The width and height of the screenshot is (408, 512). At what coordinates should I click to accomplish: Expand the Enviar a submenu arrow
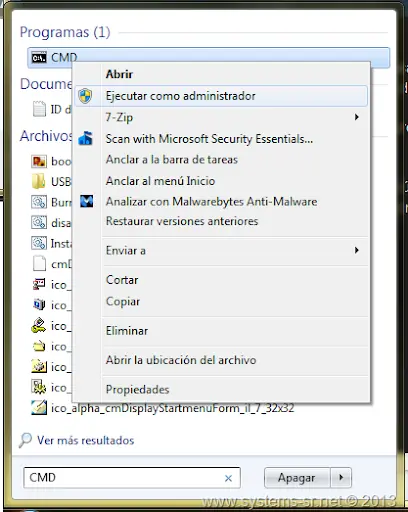coord(357,250)
